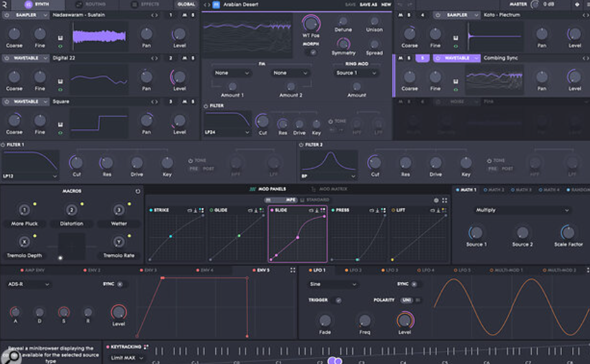The width and height of the screenshot is (590, 364).
Task: Click SLIDE panel modulation assign icon
Action: 323,210
